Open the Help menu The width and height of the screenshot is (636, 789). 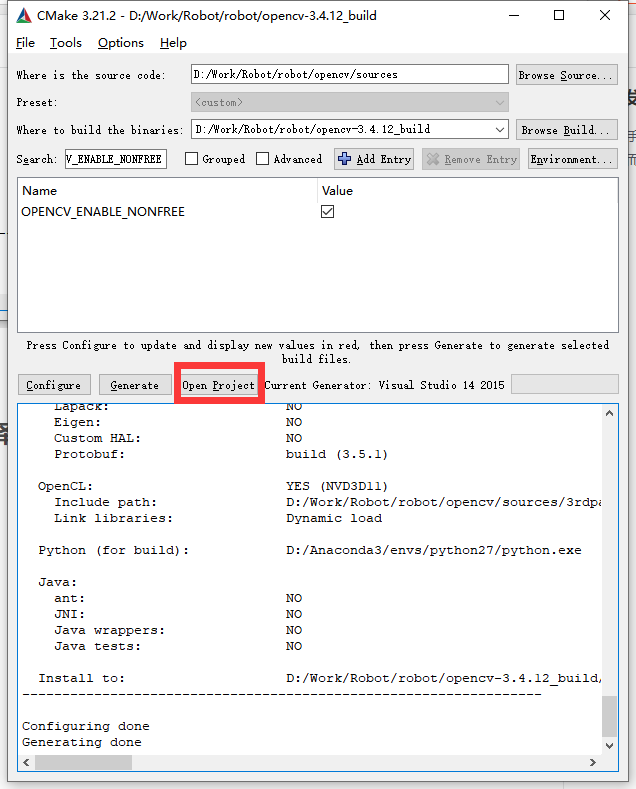click(173, 43)
